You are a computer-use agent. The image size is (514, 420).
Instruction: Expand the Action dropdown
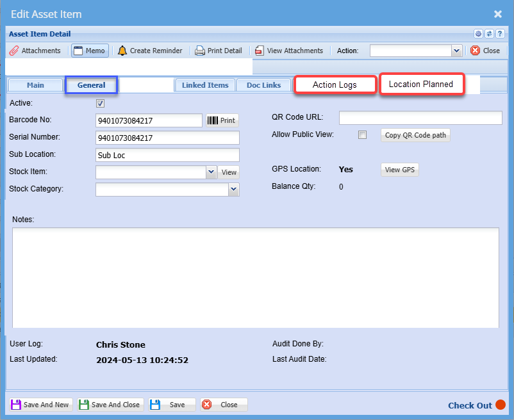[x=456, y=51]
